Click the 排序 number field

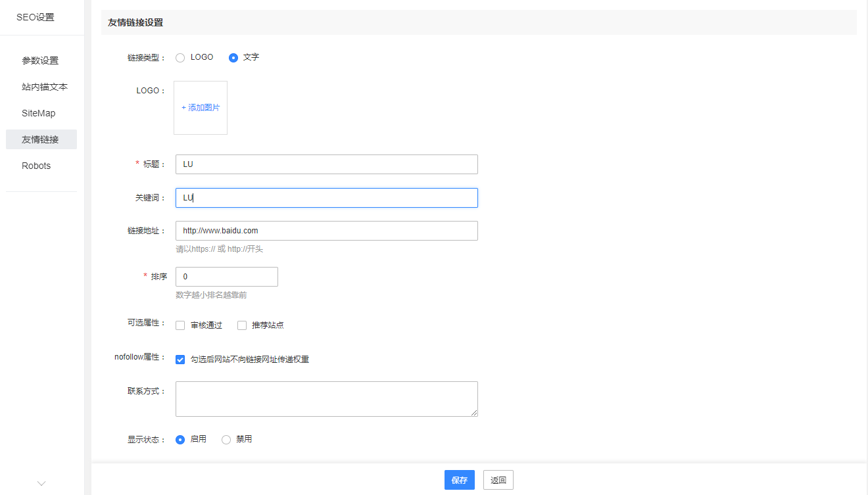(226, 277)
